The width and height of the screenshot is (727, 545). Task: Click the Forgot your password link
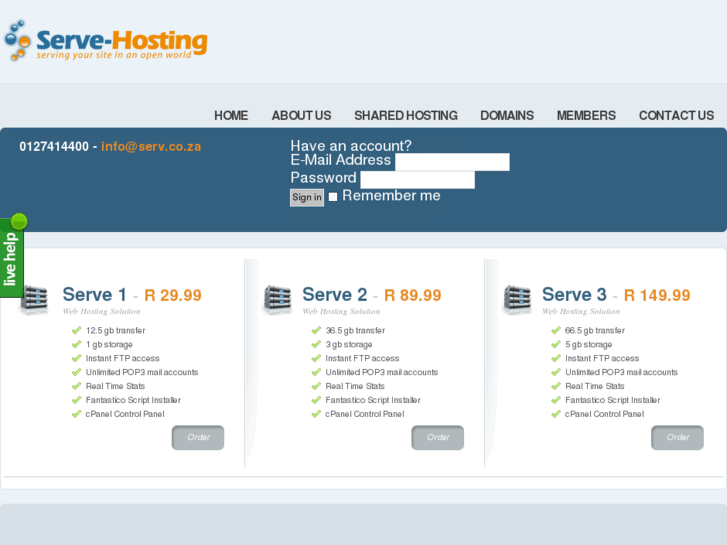[366, 214]
